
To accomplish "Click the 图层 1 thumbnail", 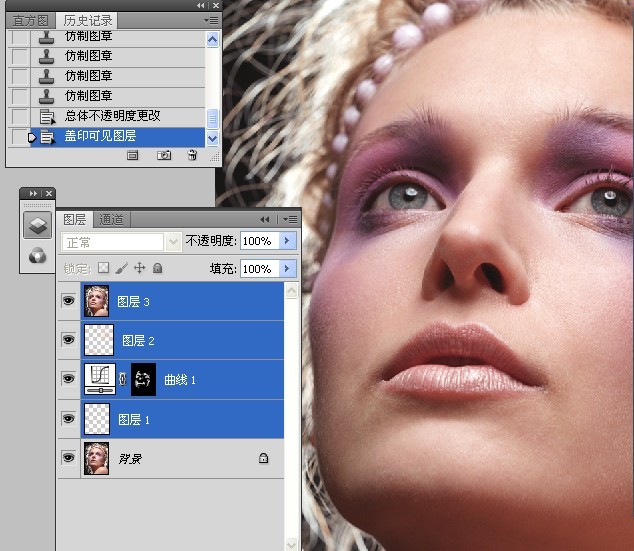I will (97, 419).
